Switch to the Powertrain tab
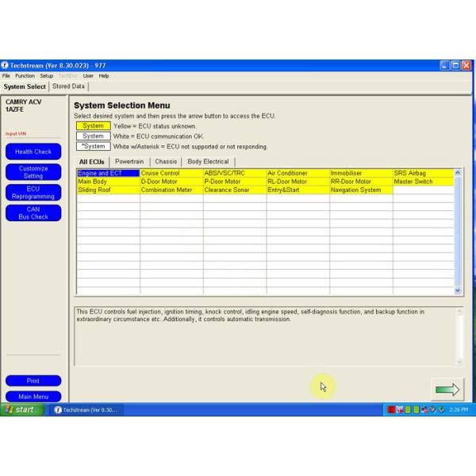476x476 pixels. tap(129, 162)
